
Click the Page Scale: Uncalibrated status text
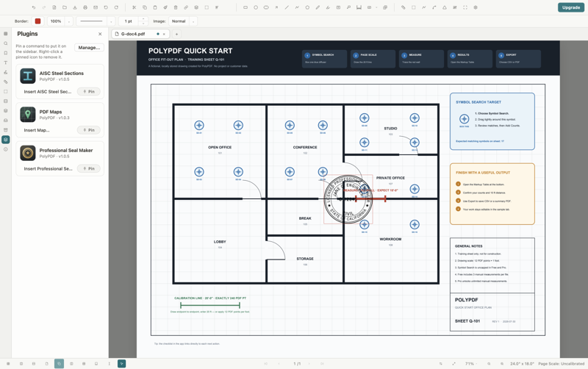(x=562, y=364)
